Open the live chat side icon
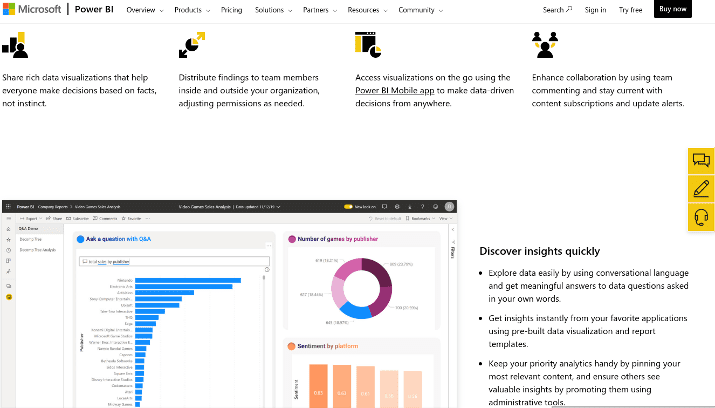Image resolution: width=715 pixels, height=408 pixels. point(701,160)
